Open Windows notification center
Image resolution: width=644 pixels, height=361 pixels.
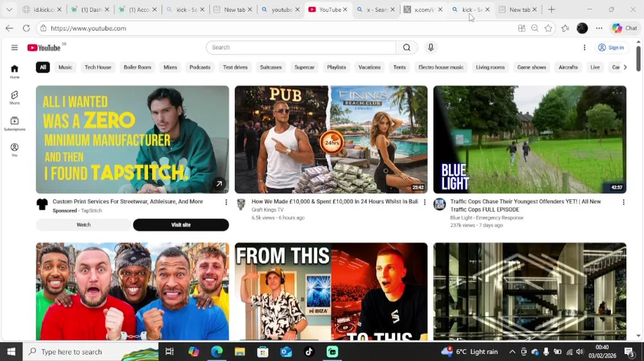tap(629, 352)
